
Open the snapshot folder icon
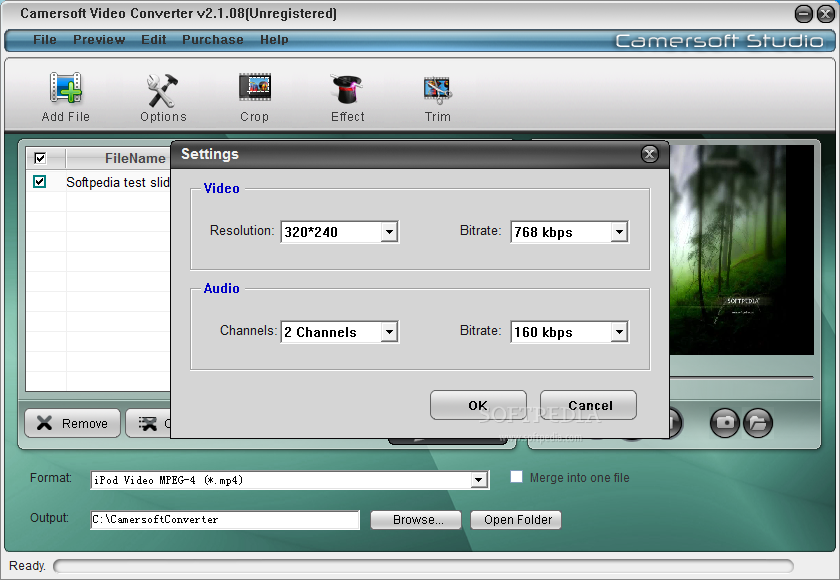[x=758, y=423]
